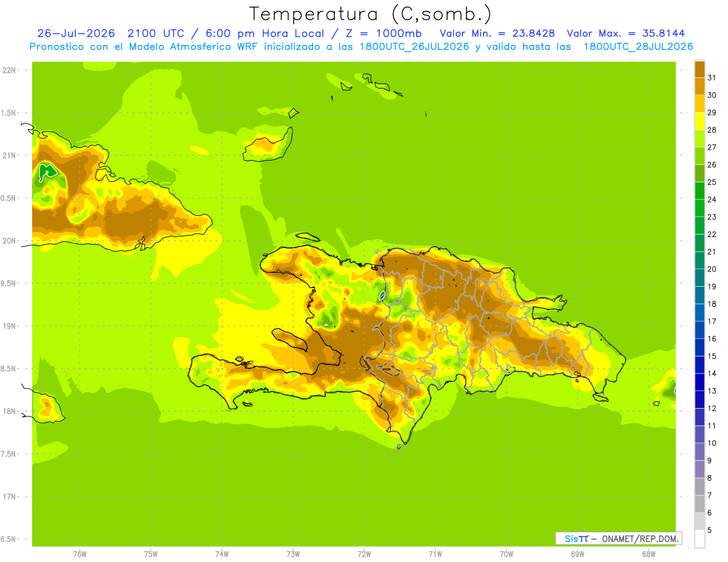Click the "17N" latitude label

click(9, 497)
